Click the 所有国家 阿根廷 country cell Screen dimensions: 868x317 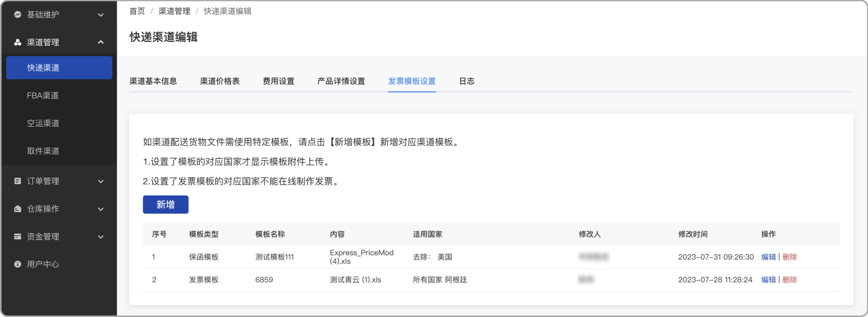pyautogui.click(x=440, y=280)
